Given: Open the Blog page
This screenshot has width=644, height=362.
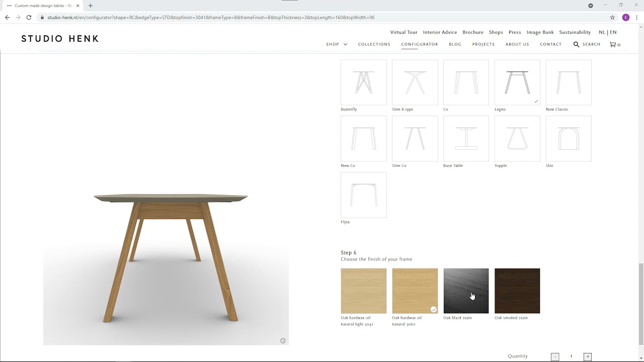Looking at the screenshot, I should 455,44.
